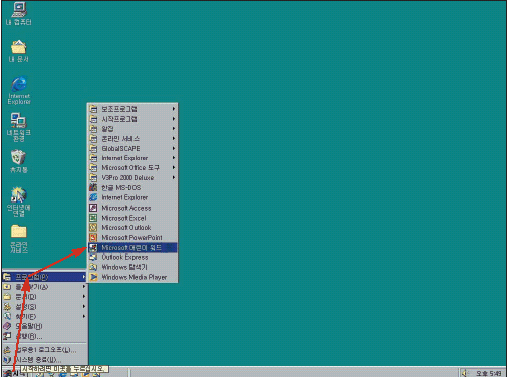Click highlighted Microsoft Word menu entry

click(x=133, y=248)
